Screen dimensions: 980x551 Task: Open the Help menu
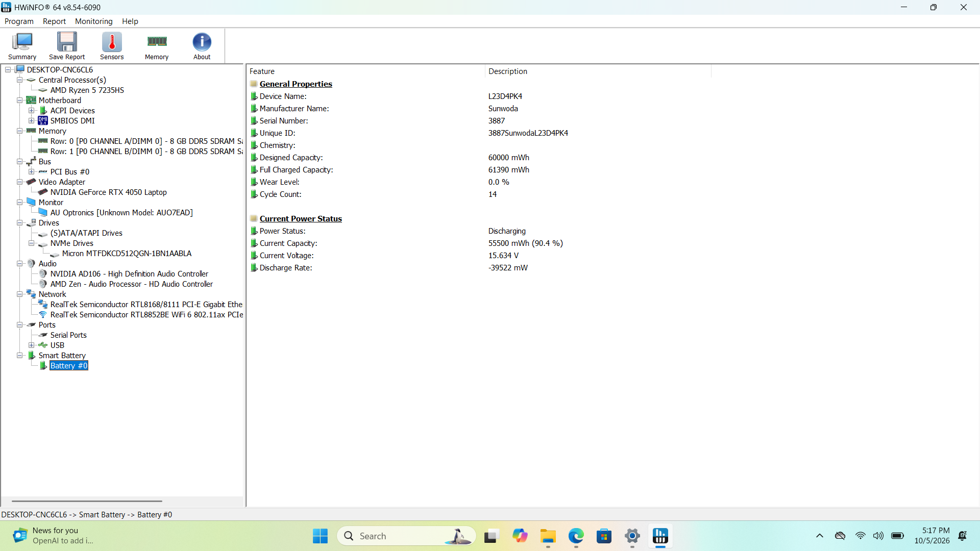pyautogui.click(x=130, y=21)
